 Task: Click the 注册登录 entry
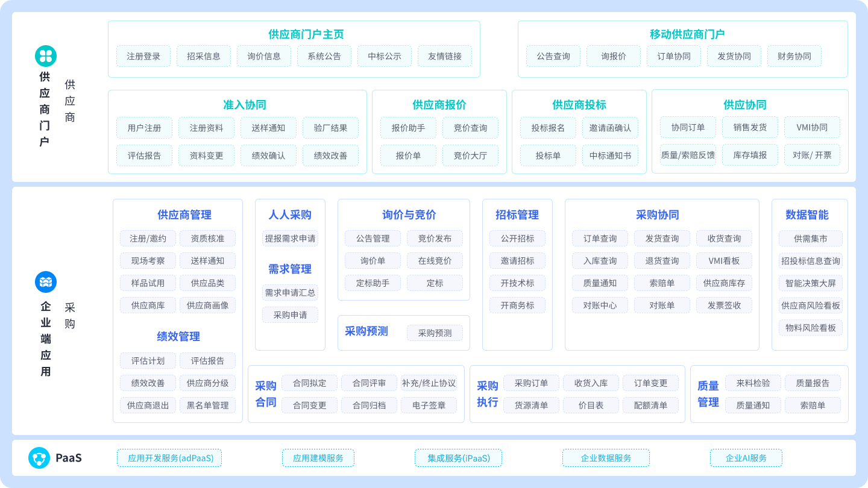pos(143,56)
